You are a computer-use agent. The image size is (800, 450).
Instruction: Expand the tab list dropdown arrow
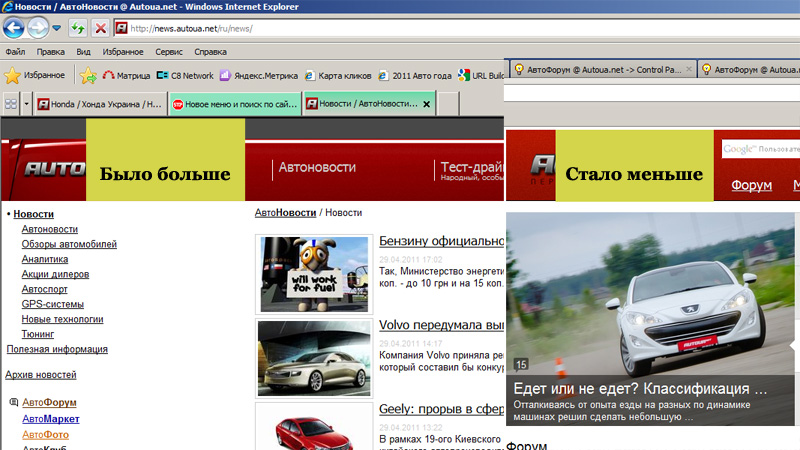pyautogui.click(x=24, y=104)
